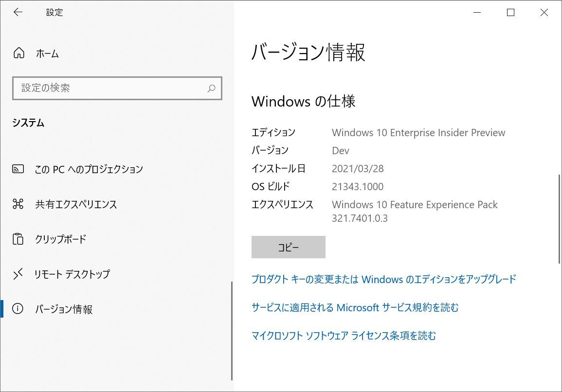Screen dimensions: 562x392
Task: Open ホーム home icon
Action: [19, 53]
